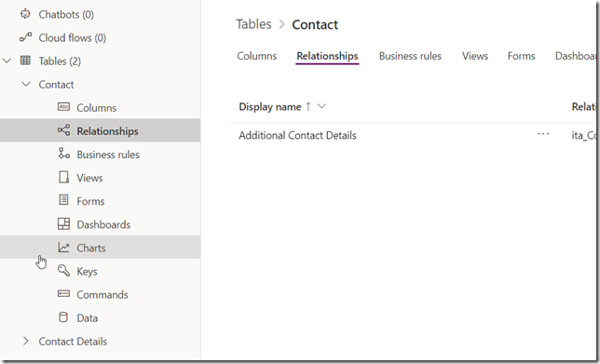Click the Commands button icon in sidebar
Screen dimensions: 600x364
tap(63, 293)
